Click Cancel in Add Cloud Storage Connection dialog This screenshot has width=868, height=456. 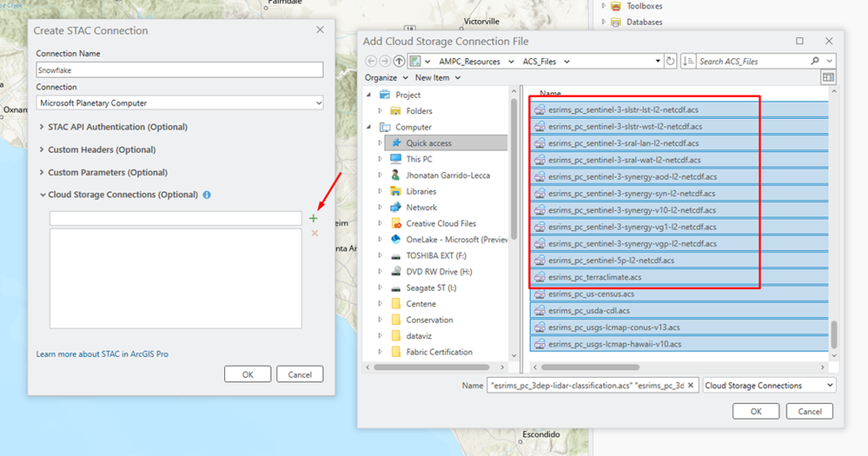pyautogui.click(x=810, y=411)
